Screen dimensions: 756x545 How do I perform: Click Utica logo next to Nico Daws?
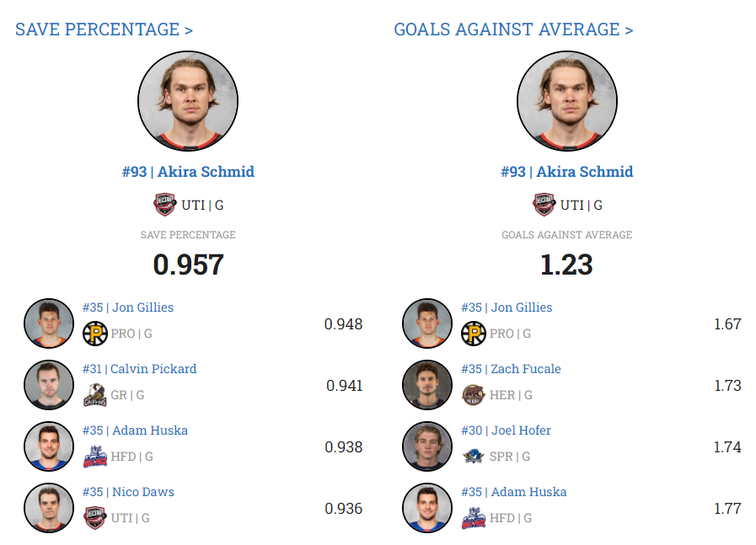coord(95,518)
